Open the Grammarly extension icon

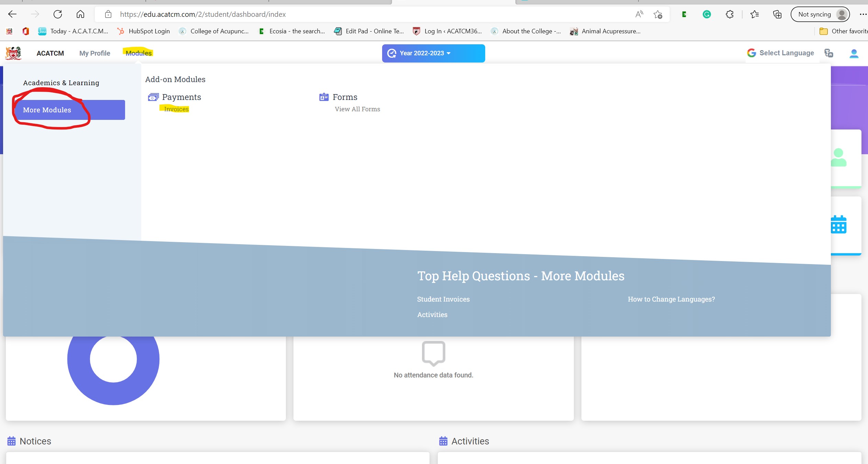pyautogui.click(x=707, y=14)
